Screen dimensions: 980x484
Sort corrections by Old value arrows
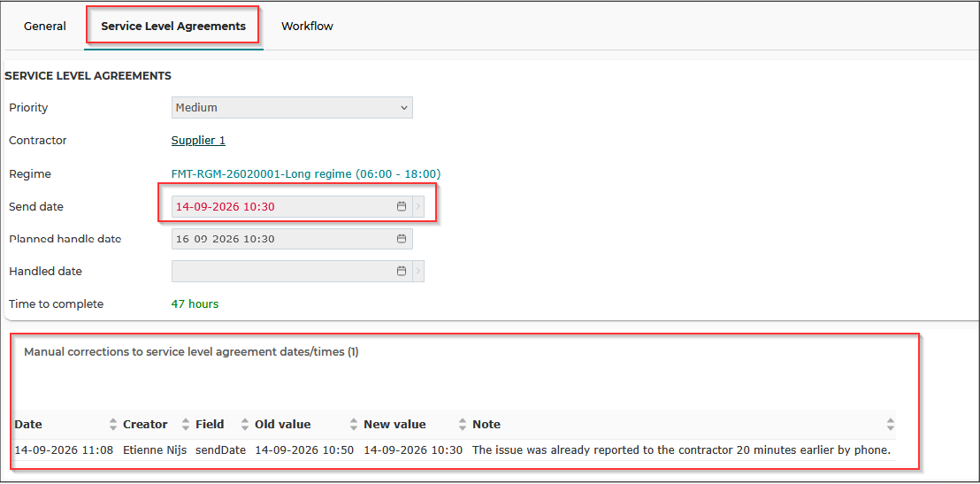(354, 424)
